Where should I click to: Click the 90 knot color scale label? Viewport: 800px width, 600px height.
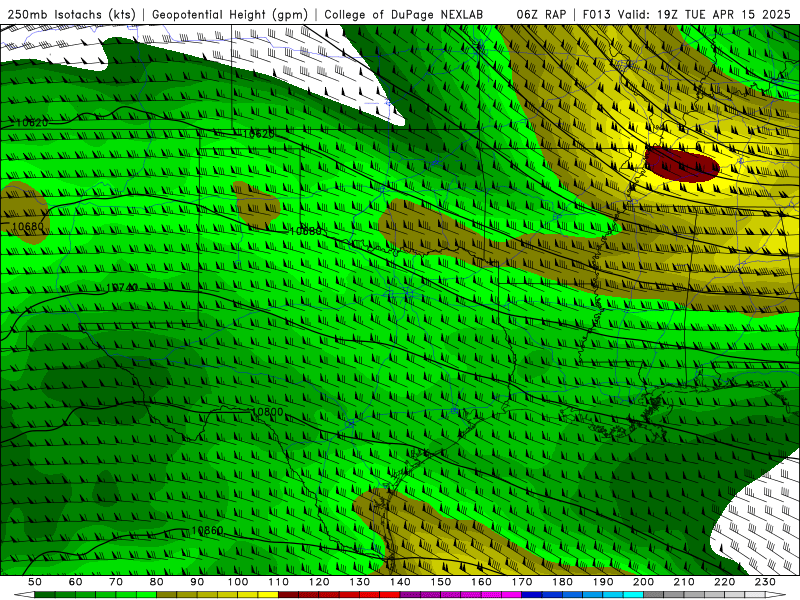click(x=197, y=582)
